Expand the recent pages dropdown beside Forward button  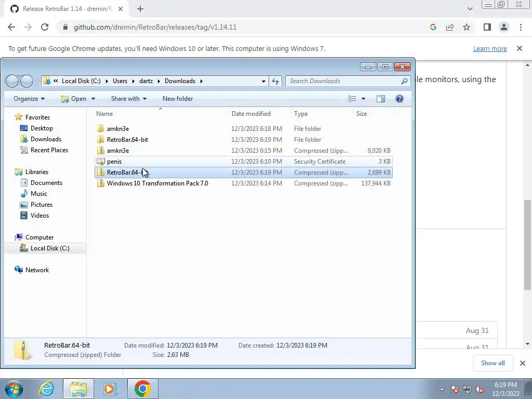(37, 81)
